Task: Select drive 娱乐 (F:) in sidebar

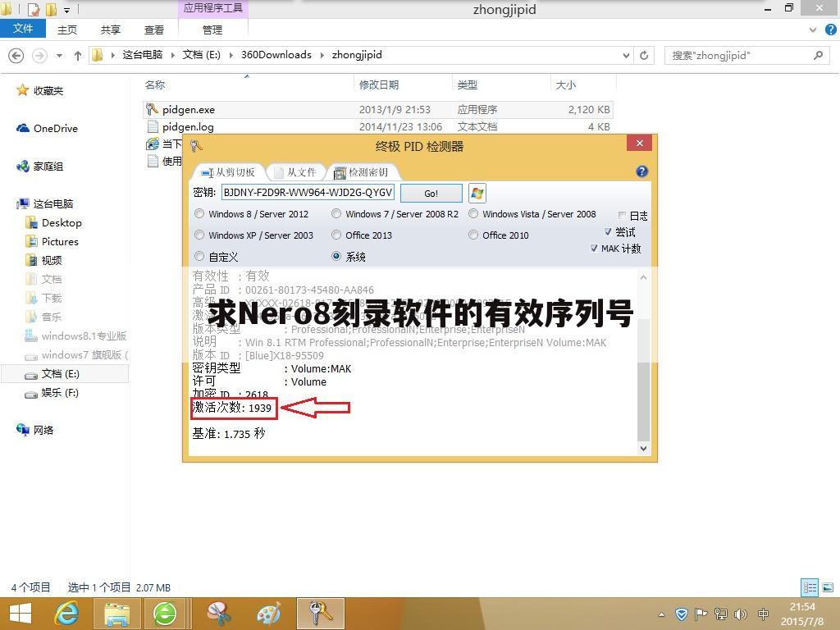Action: (52, 393)
